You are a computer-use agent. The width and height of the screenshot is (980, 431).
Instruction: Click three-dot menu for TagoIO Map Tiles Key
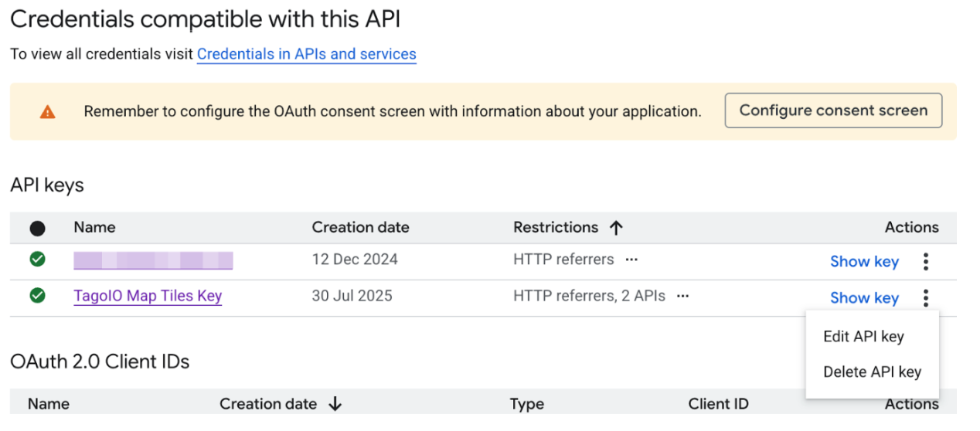pos(925,298)
